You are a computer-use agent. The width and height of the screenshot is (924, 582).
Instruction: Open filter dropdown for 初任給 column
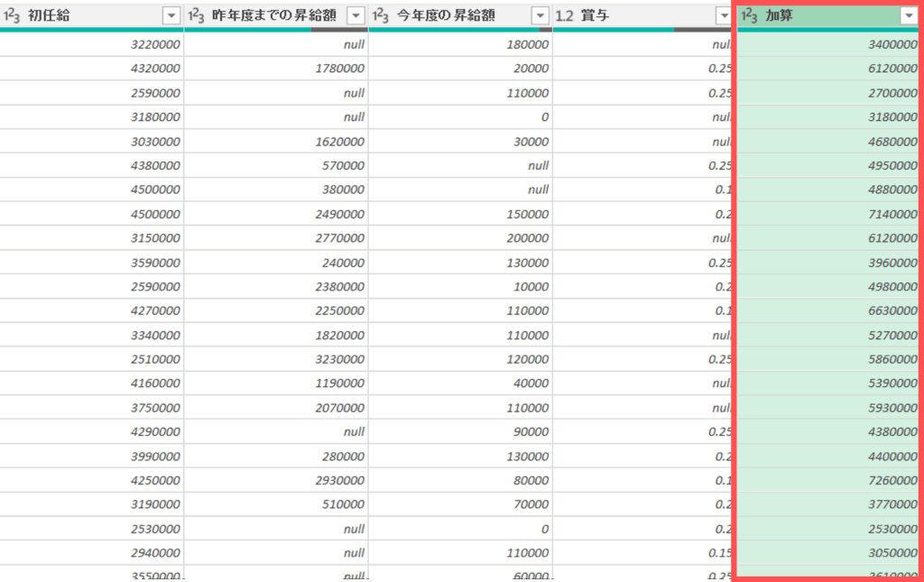[171, 15]
